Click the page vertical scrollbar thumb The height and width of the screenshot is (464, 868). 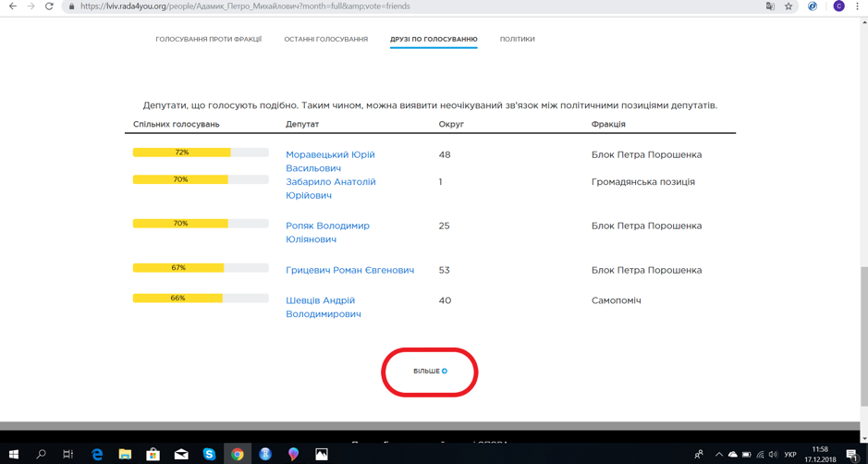863,336
